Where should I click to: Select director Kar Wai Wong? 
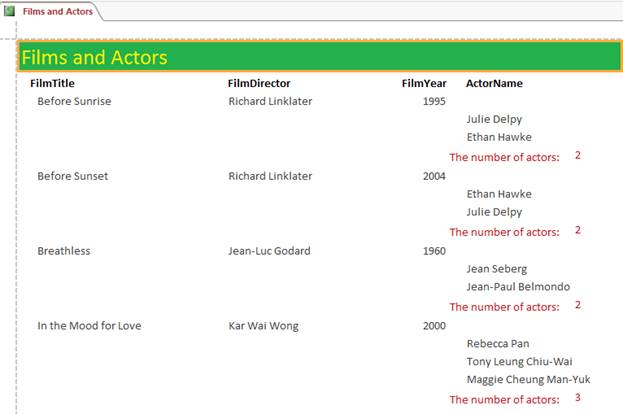point(263,326)
